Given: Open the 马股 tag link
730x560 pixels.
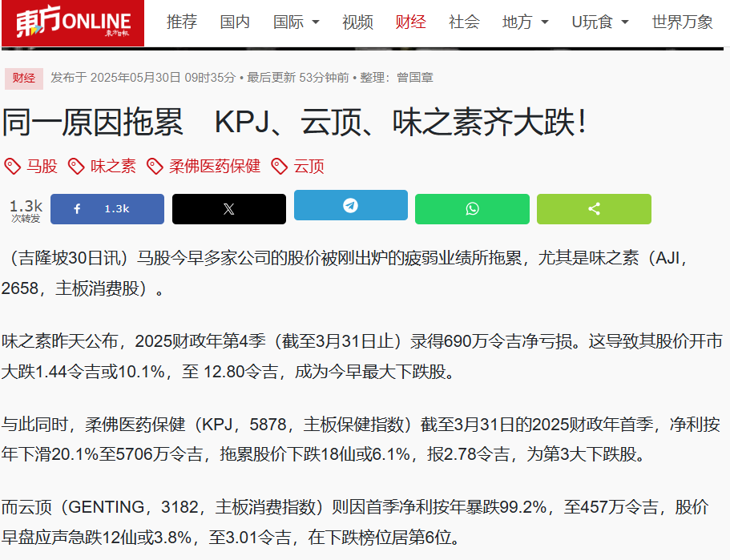Looking at the screenshot, I should click(x=42, y=166).
